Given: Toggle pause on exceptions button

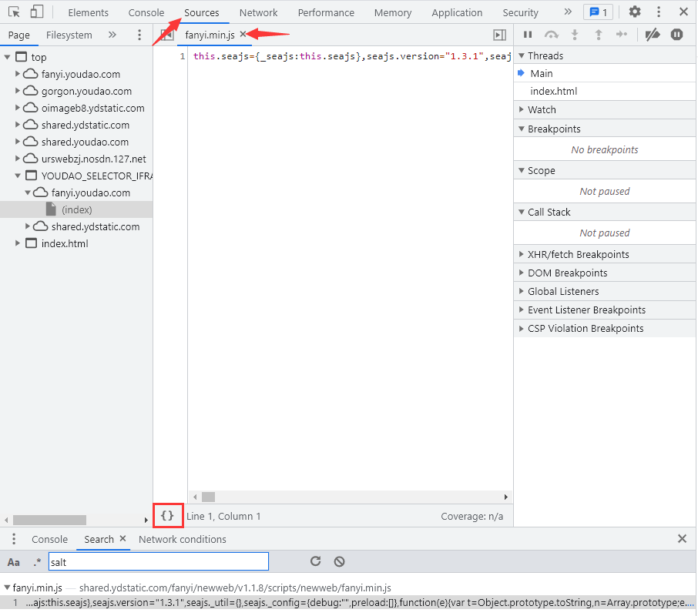Looking at the screenshot, I should coord(676,35).
